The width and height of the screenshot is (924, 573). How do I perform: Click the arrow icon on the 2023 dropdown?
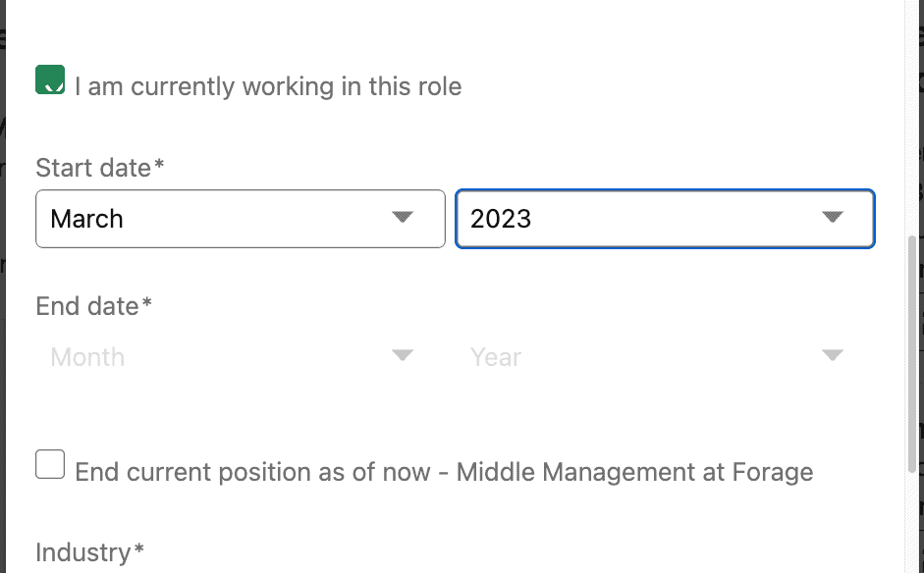coord(832,217)
